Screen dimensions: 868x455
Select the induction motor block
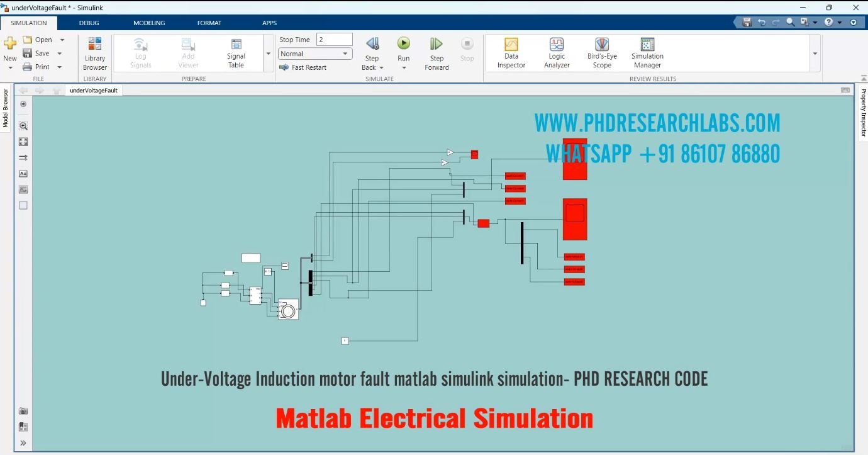coord(288,309)
